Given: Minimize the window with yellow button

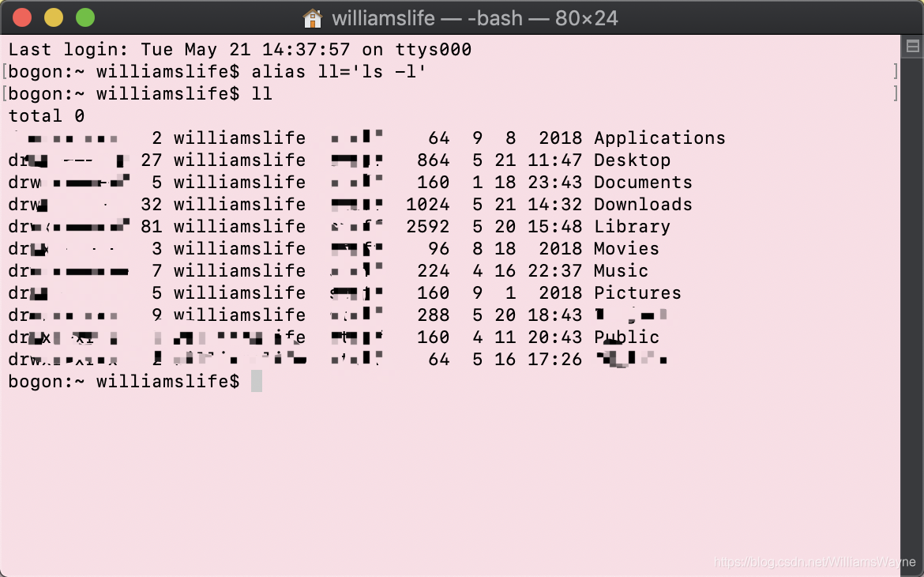Looking at the screenshot, I should coord(54,17).
